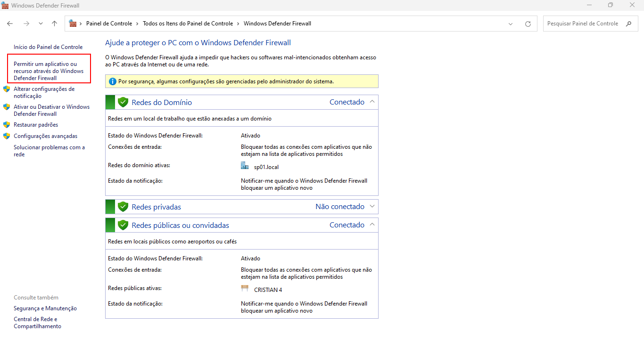Open the chevron after Painel de Controle breadcrumb
The width and height of the screenshot is (644, 339).
pyautogui.click(x=137, y=24)
